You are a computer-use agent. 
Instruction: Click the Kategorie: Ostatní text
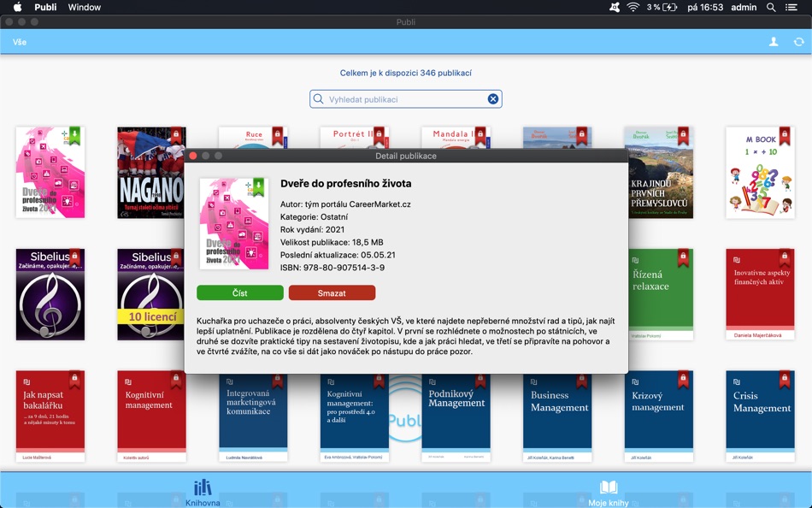coord(314,216)
